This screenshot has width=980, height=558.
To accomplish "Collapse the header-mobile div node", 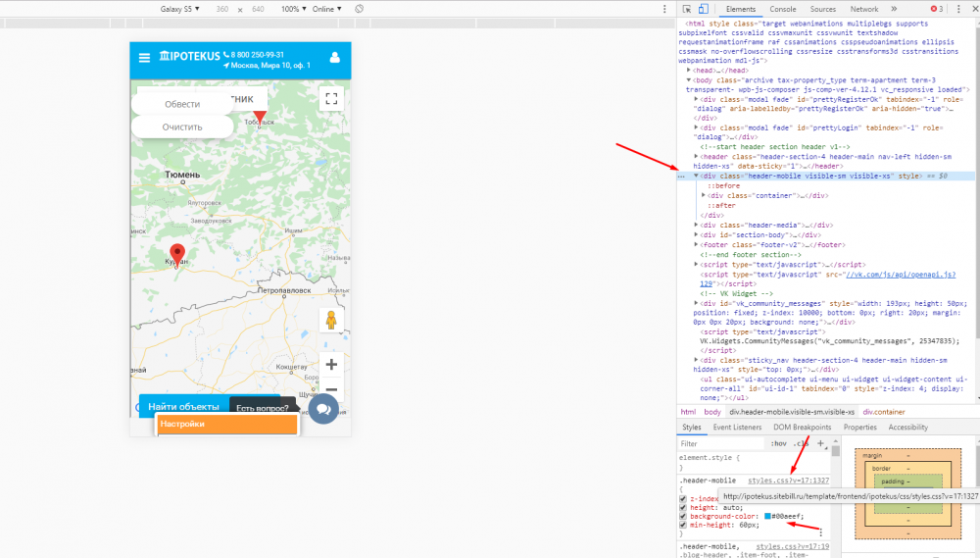I will (696, 176).
